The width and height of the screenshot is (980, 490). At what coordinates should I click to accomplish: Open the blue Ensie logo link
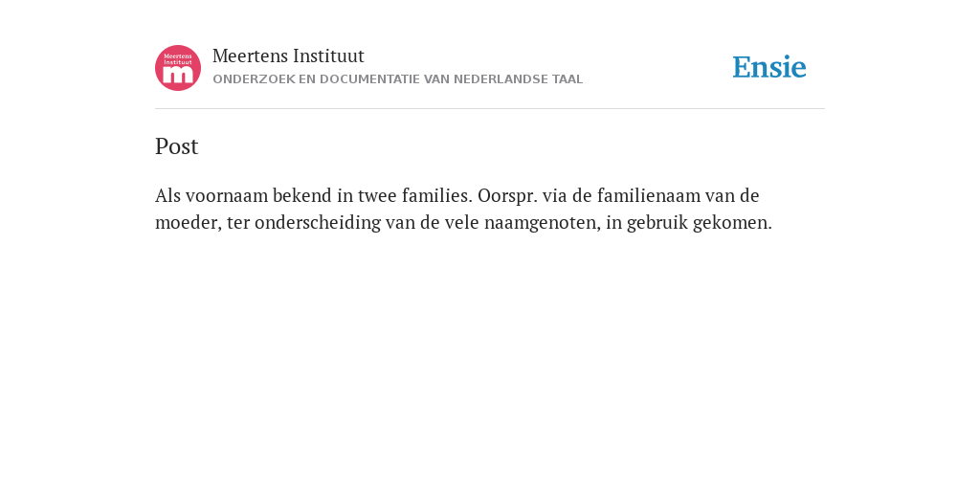tap(769, 67)
